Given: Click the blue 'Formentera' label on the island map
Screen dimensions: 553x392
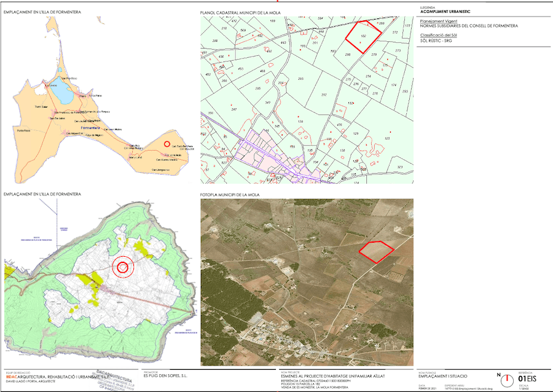Looking at the screenshot, I should point(91,128).
